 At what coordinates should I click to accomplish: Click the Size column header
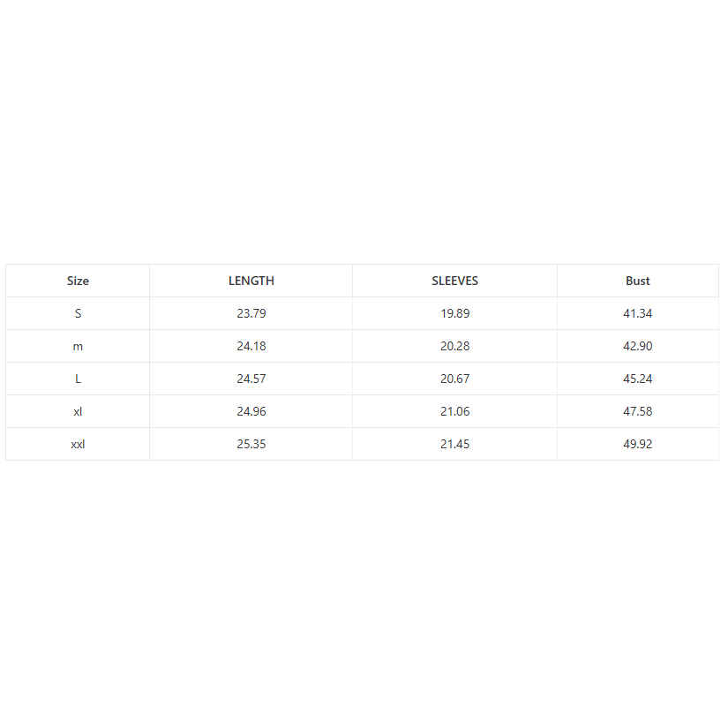[78, 281]
